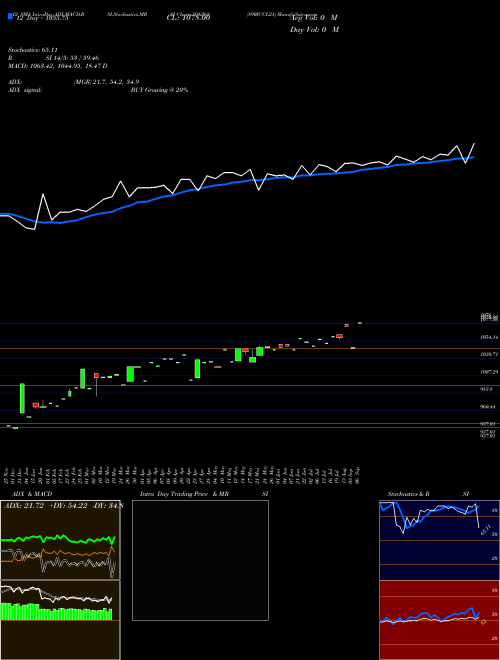Viewport: 500px width, 660px height.
Task: Click the tall green candle near 31 Dec
Action: (22, 398)
